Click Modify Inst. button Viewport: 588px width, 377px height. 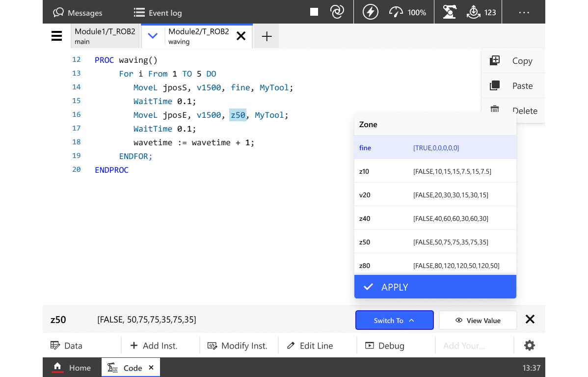(238, 346)
